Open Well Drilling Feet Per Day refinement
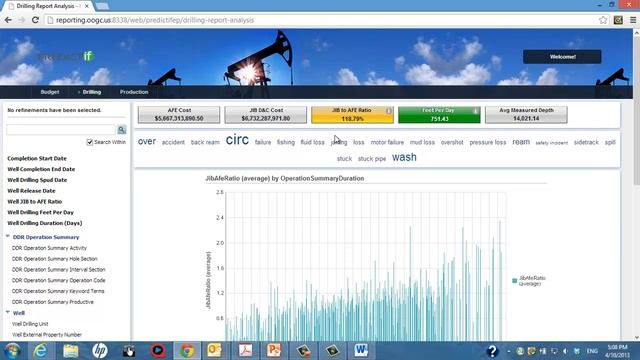 coord(40,212)
